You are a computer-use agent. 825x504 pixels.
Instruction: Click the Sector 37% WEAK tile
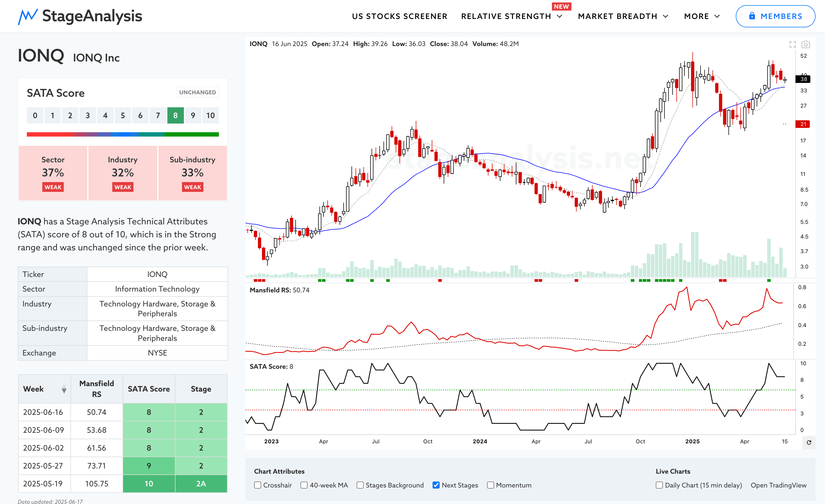[x=53, y=173]
